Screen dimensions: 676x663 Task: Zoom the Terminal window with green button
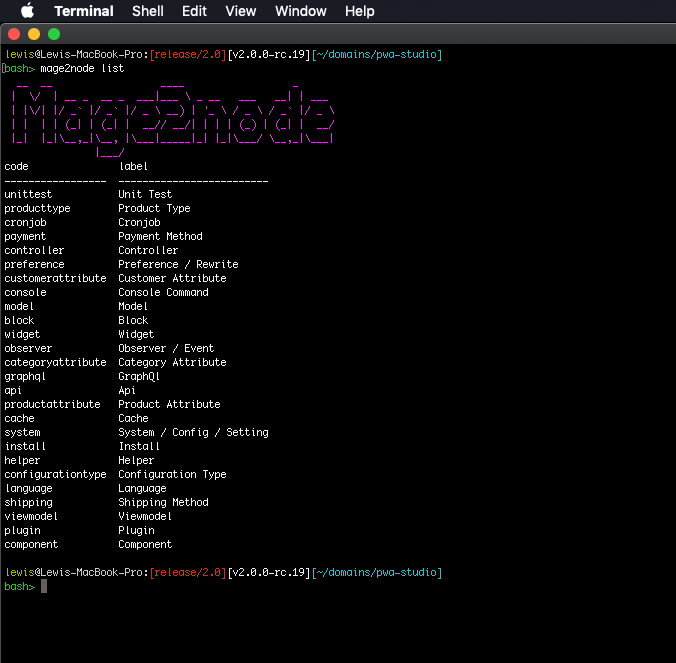coord(54,34)
